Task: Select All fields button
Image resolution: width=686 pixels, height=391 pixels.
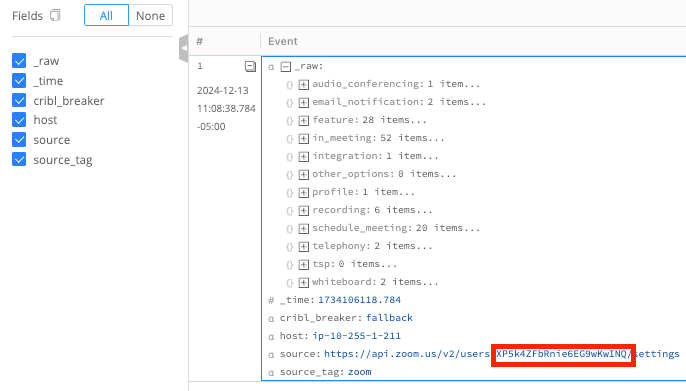Action: (x=106, y=16)
